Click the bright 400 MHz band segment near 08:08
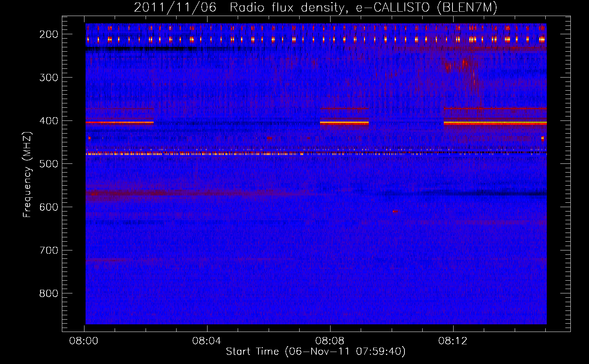Screen dimensions: 589x364 (344, 123)
